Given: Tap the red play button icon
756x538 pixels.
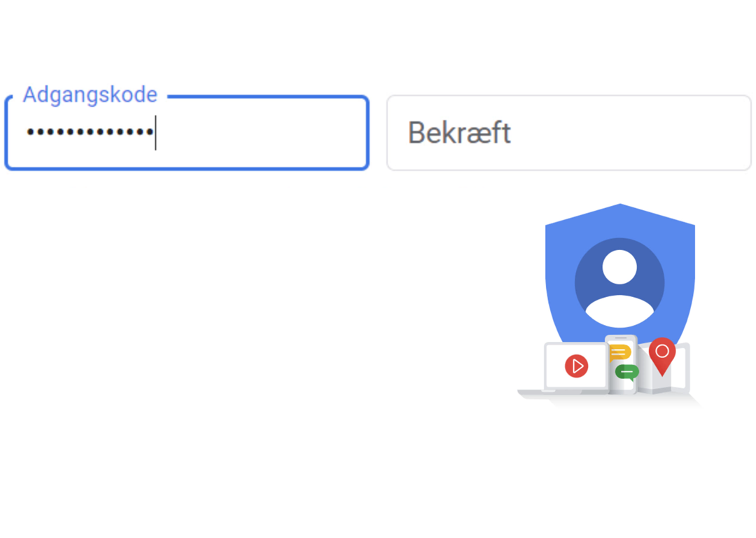Looking at the screenshot, I should [577, 366].
